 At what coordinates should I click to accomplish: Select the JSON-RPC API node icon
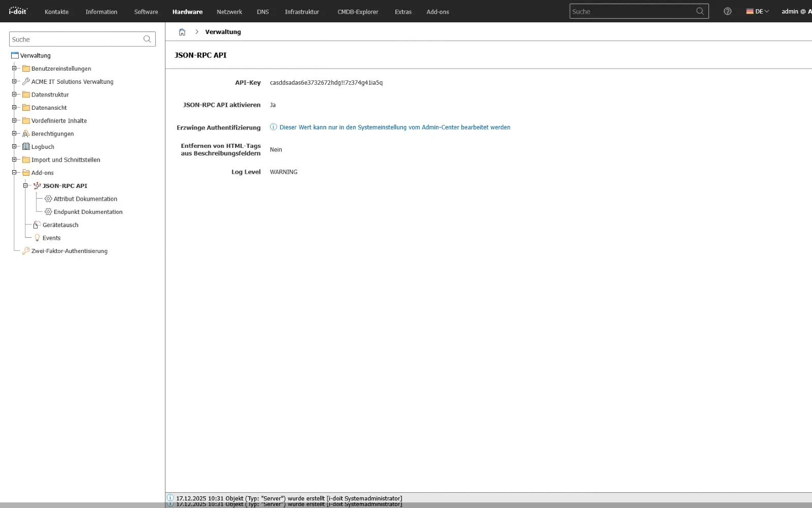37,185
